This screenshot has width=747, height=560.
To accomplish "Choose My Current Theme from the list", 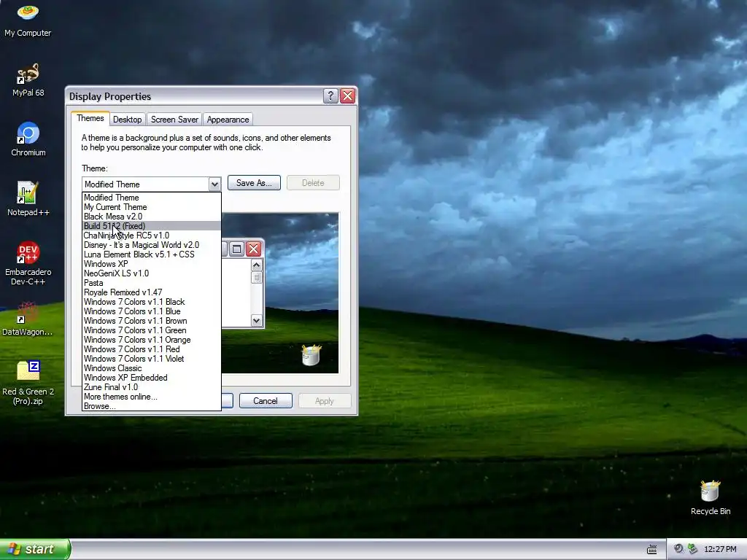I will (152, 207).
